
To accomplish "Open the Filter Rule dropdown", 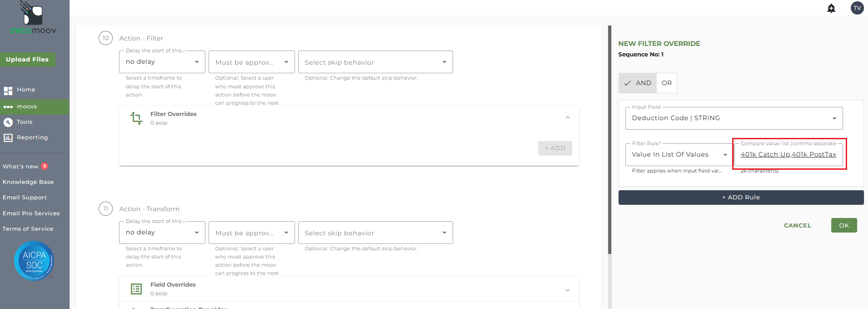I will 679,155.
